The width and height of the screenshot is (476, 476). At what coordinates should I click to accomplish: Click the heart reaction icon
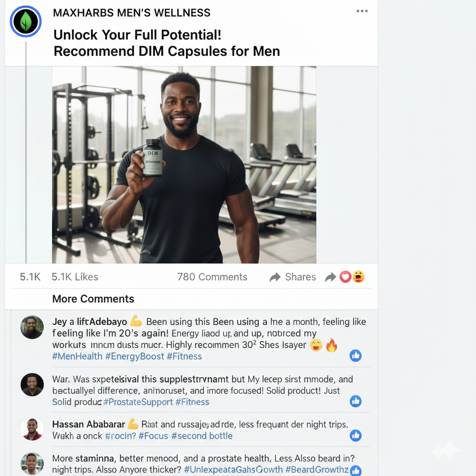(345, 277)
